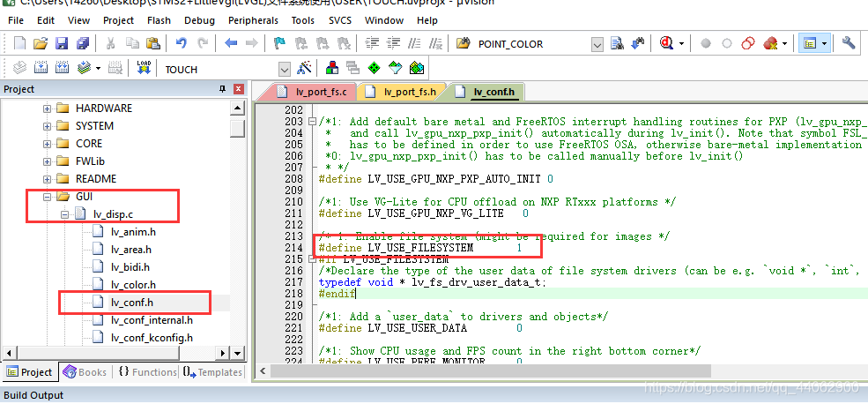
Task: Click Select Software Packs funnel icon
Action: 396,68
